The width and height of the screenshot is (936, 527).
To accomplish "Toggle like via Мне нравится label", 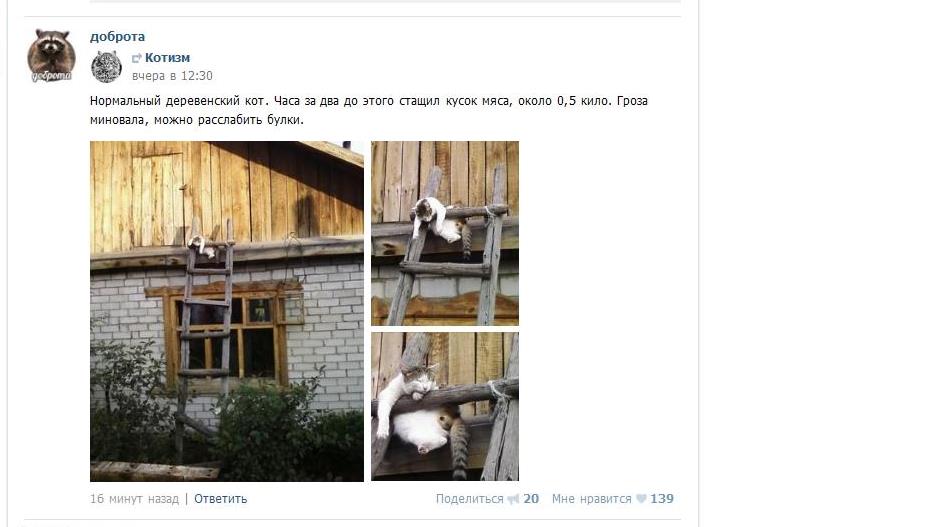I will [592, 498].
